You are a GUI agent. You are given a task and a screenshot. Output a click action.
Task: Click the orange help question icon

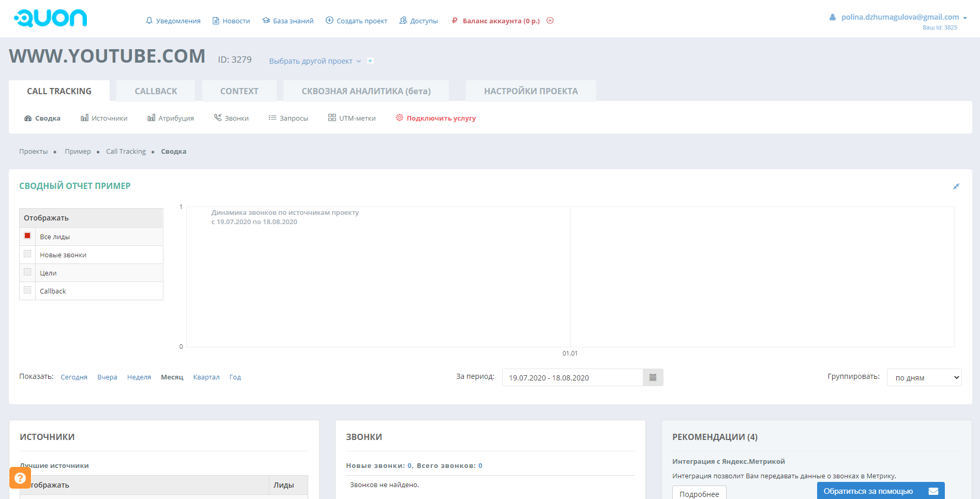pos(20,478)
